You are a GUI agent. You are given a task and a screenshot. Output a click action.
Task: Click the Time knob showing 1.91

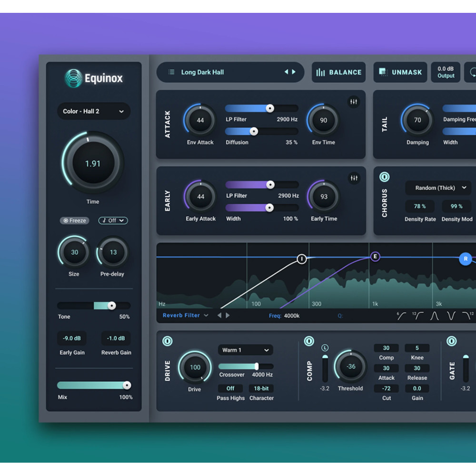[x=93, y=163]
